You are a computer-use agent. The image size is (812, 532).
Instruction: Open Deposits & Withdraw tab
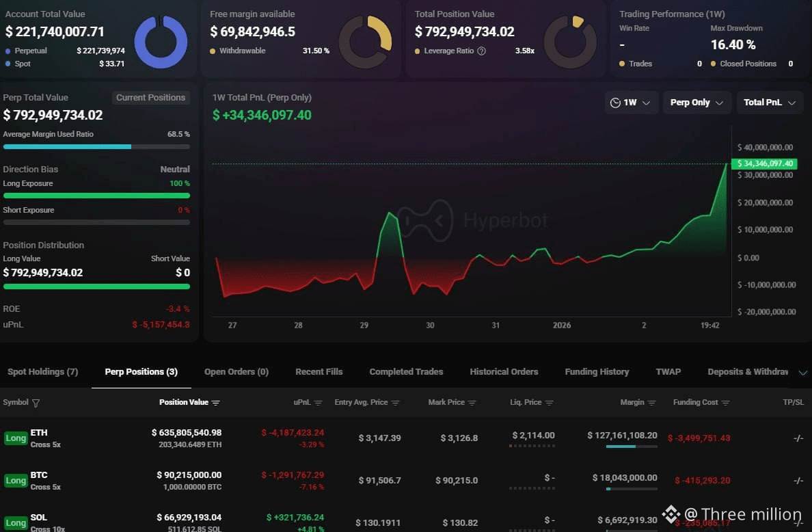pyautogui.click(x=748, y=372)
